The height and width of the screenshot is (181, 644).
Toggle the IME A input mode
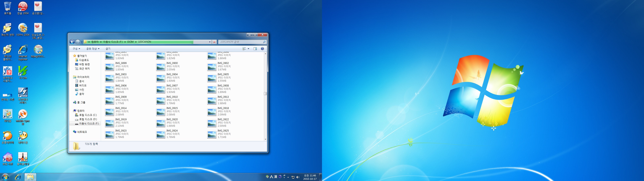coord(271,177)
